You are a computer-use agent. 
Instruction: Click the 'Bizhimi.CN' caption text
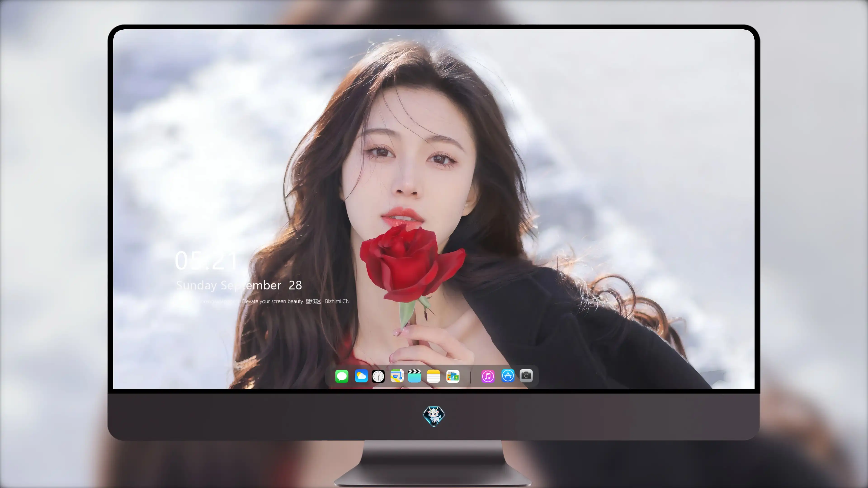click(337, 301)
